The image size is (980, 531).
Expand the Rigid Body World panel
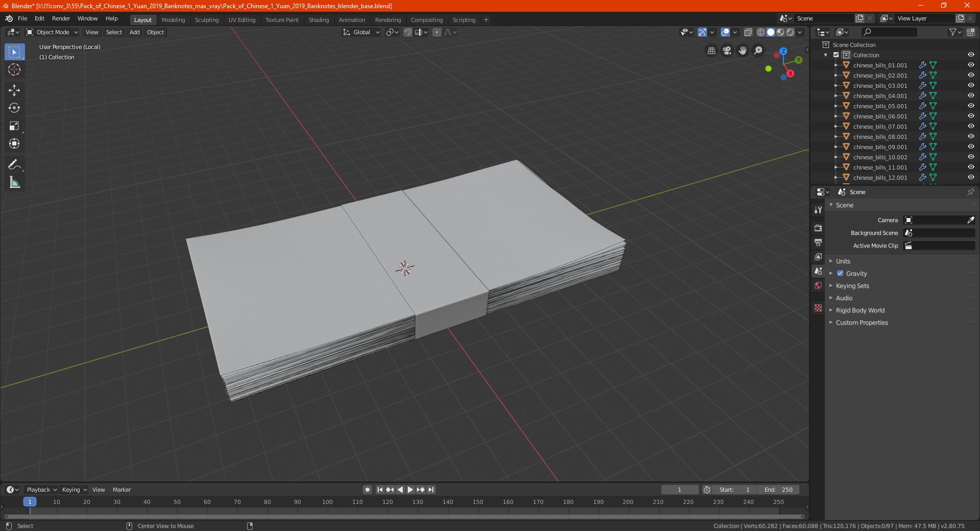pyautogui.click(x=860, y=310)
